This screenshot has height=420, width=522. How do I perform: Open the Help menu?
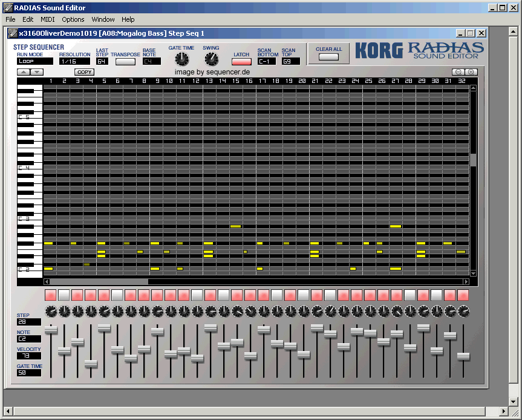coord(128,19)
